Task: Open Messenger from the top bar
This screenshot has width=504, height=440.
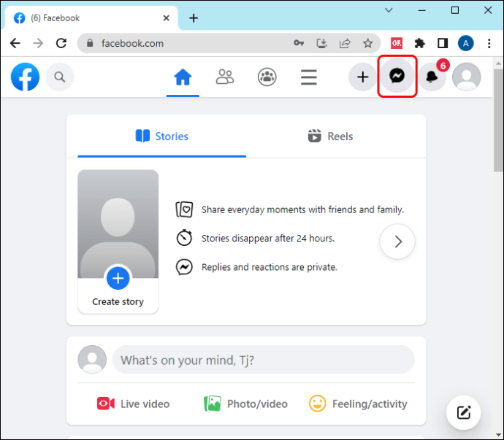Action: point(397,77)
